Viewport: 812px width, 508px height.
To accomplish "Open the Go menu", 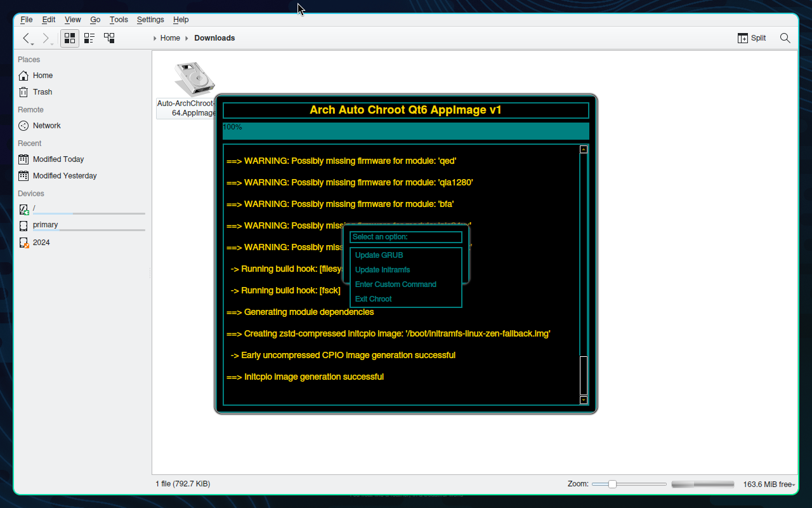I will point(95,20).
